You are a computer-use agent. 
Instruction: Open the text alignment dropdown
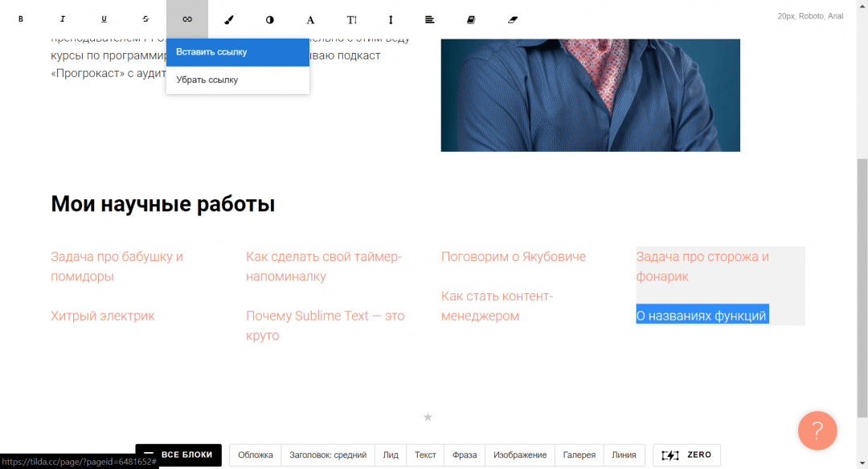click(430, 19)
